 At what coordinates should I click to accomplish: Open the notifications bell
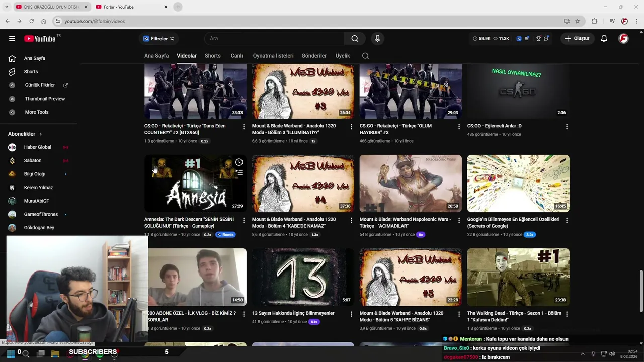604,39
